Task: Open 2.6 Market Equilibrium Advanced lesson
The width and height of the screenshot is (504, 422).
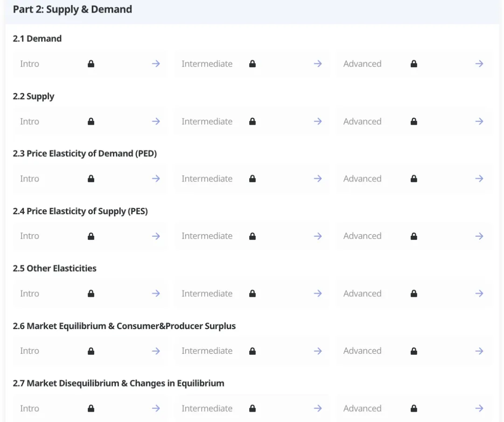Action: [x=362, y=351]
